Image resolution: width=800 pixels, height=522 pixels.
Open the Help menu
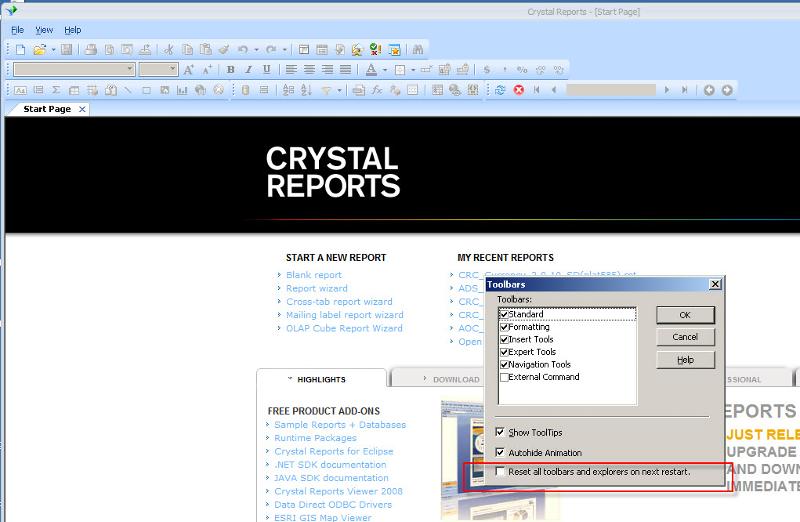(x=72, y=30)
